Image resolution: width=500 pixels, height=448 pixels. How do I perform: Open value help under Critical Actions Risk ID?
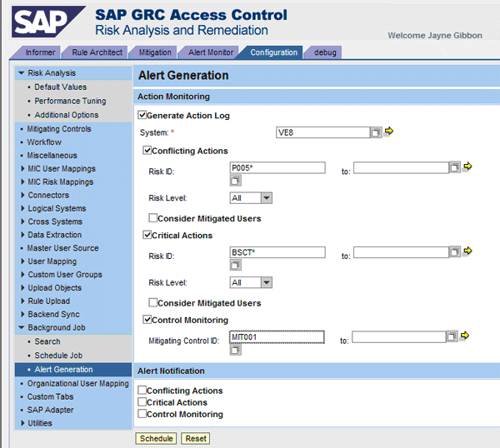pos(235,266)
